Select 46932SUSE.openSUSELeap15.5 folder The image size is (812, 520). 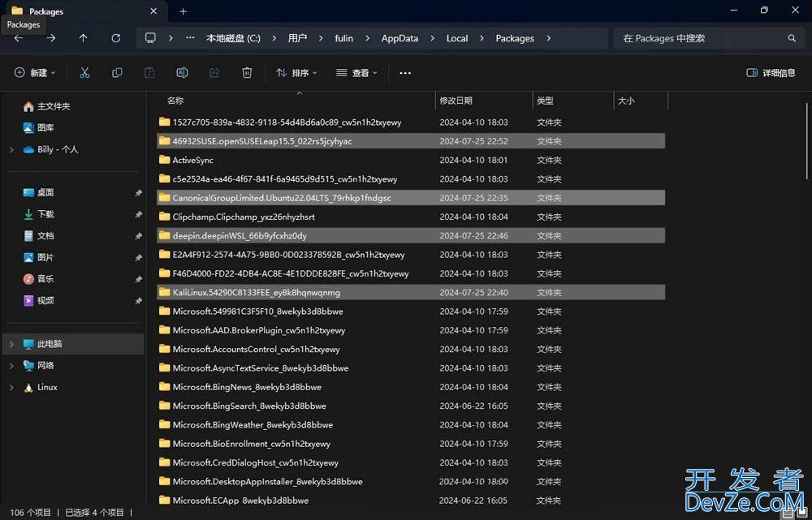411,141
